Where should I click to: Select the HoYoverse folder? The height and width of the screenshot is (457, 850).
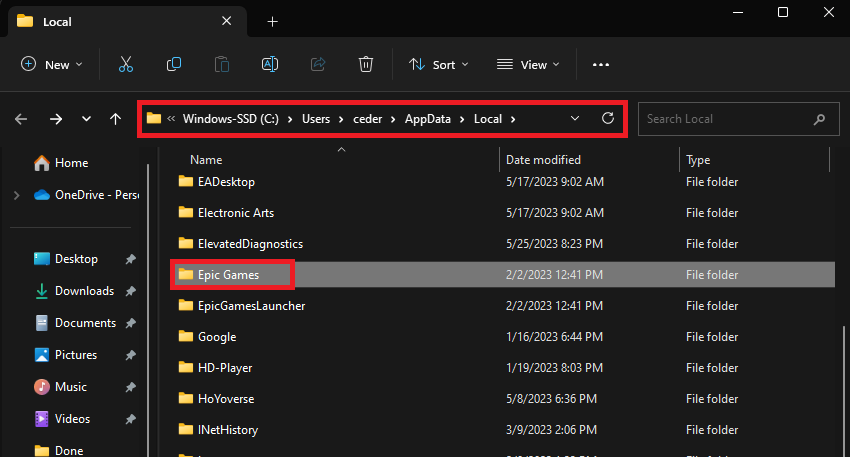[x=226, y=398]
